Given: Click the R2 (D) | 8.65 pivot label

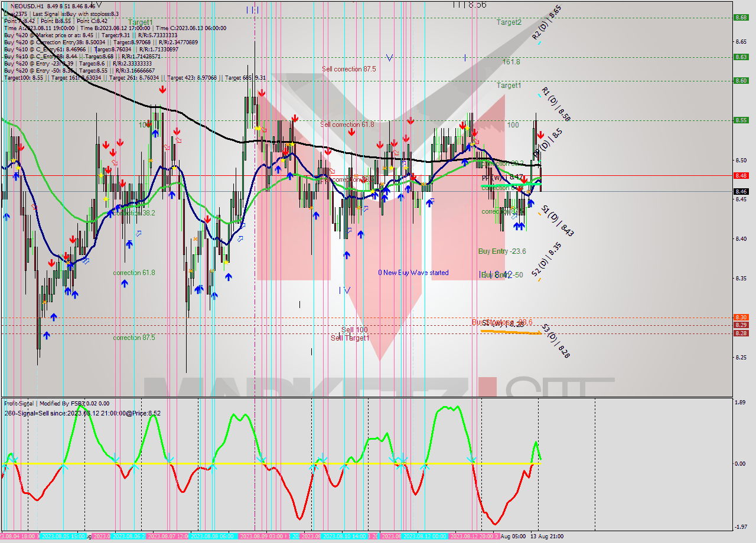Looking at the screenshot, I should pyautogui.click(x=546, y=22).
